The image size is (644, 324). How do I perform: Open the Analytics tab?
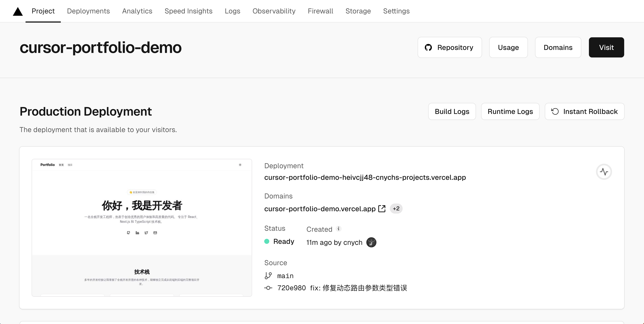(x=137, y=11)
